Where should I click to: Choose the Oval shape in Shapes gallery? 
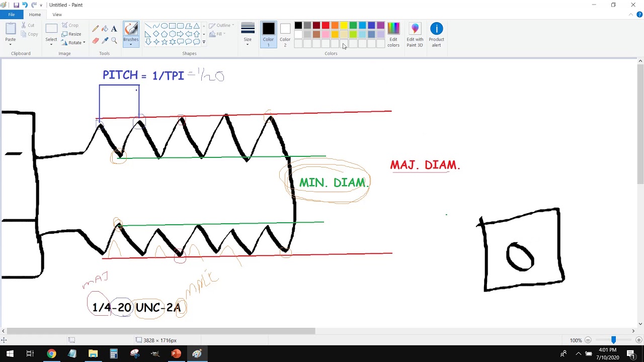164,26
